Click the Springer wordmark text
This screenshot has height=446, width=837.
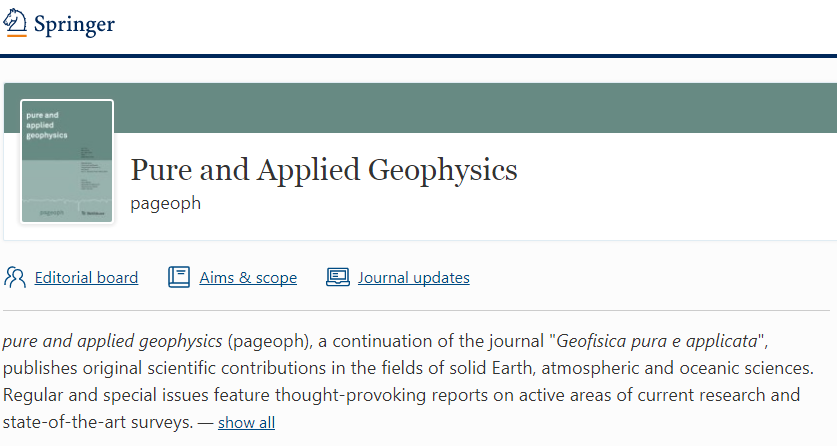[74, 24]
